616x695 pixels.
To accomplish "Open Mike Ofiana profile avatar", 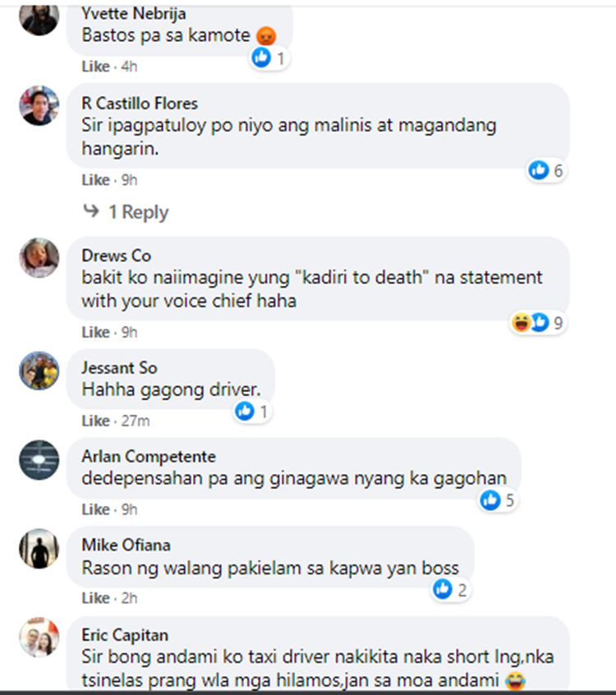I will point(39,548).
